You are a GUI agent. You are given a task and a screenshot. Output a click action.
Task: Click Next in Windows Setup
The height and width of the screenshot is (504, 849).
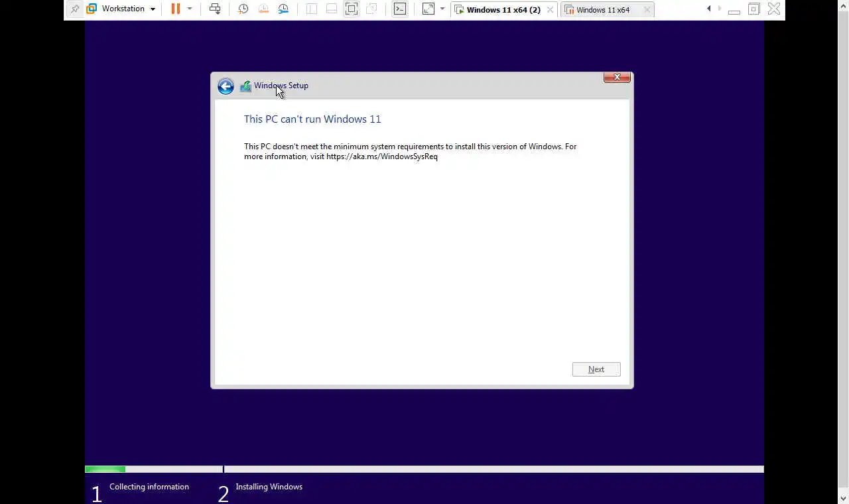596,369
